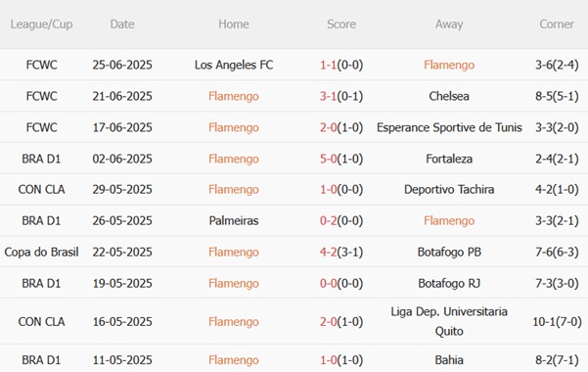The width and height of the screenshot is (588, 372).
Task: Select the 10-1(7-0) corner stat
Action: [x=557, y=322]
